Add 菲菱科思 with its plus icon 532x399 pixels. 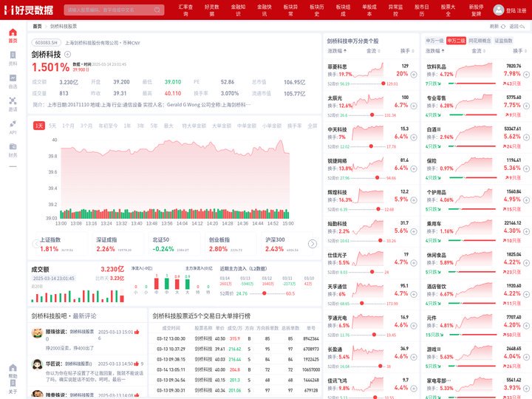pos(414,75)
